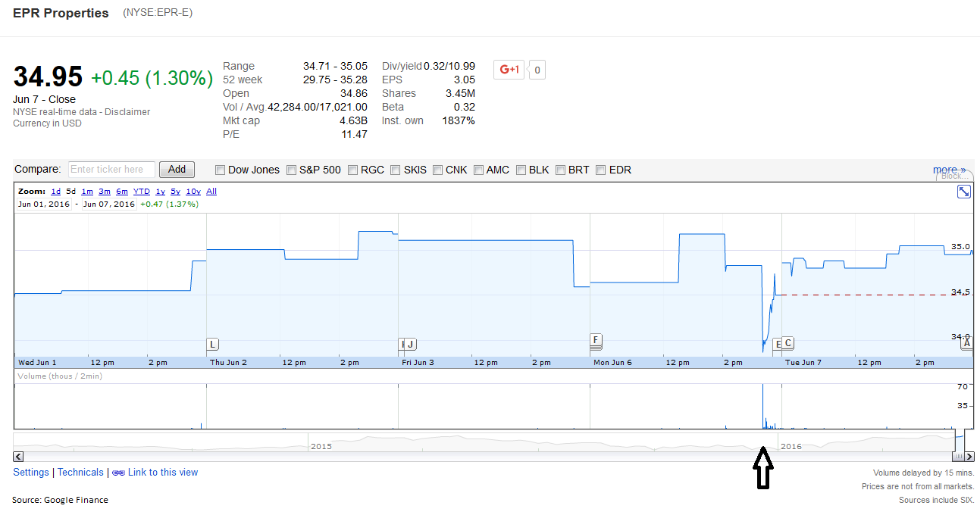
Task: Click the ticker text NYSE:EPR-E
Action: tap(158, 13)
